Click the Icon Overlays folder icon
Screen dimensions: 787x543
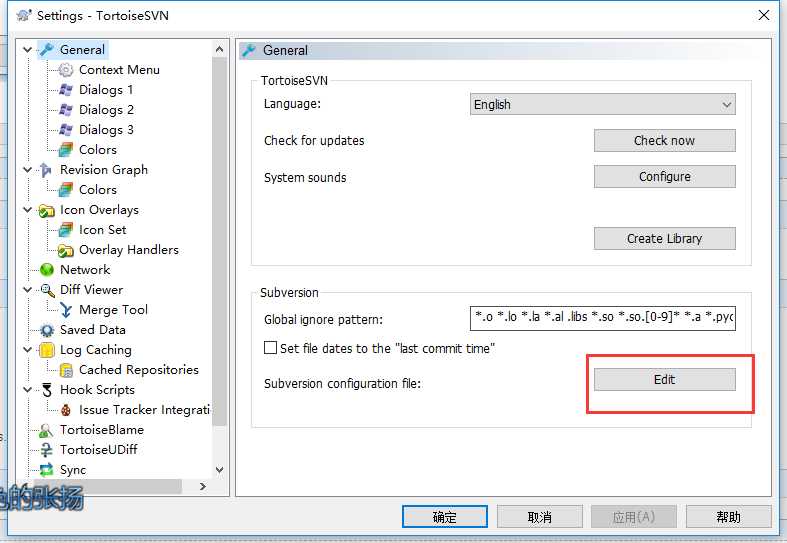pyautogui.click(x=47, y=210)
